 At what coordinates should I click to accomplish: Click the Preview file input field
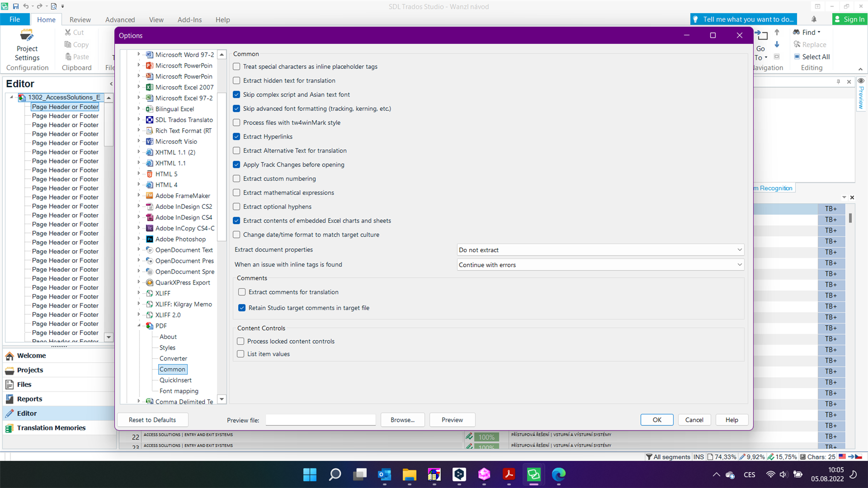(x=320, y=420)
